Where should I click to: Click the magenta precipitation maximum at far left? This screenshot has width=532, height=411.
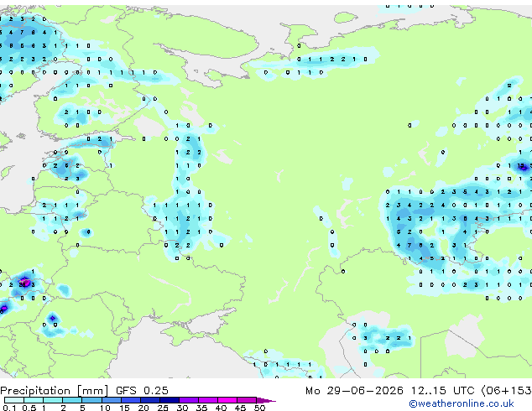[x=24, y=283]
